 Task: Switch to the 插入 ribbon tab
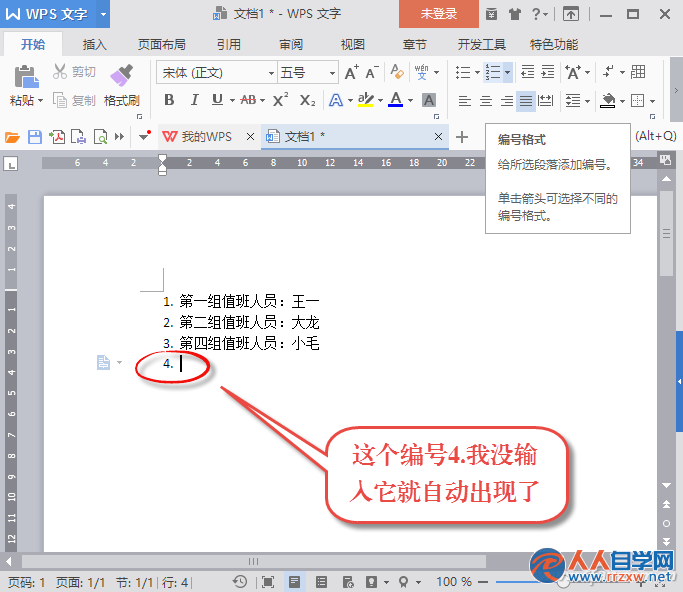[95, 44]
